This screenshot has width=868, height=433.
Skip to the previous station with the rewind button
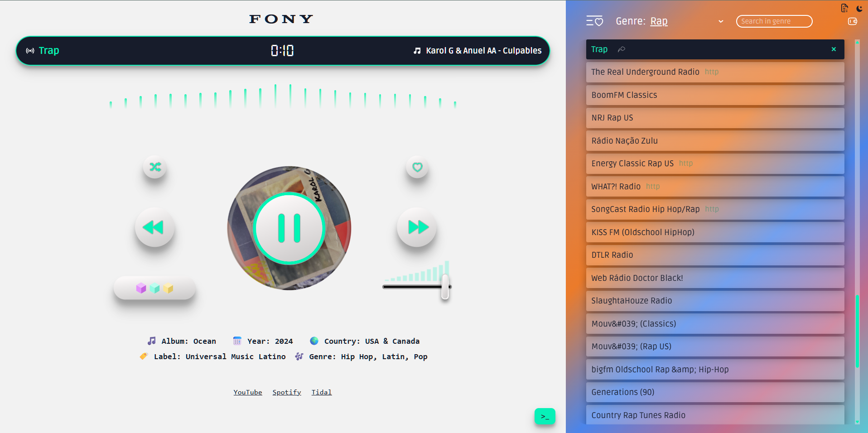click(x=154, y=227)
